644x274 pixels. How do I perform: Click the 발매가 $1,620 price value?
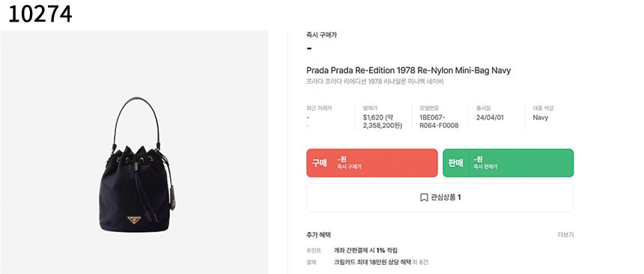383,121
